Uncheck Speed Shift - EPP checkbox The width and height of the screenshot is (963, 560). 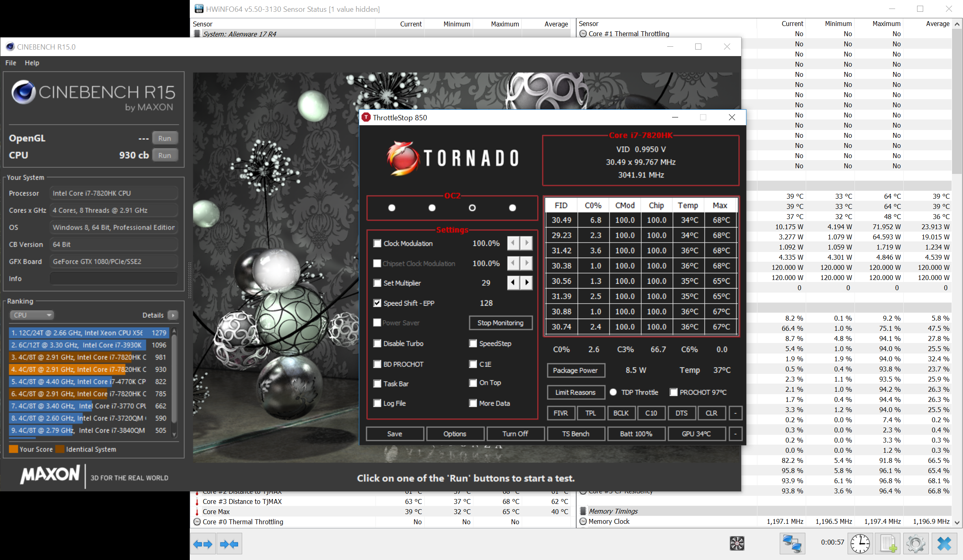click(377, 303)
